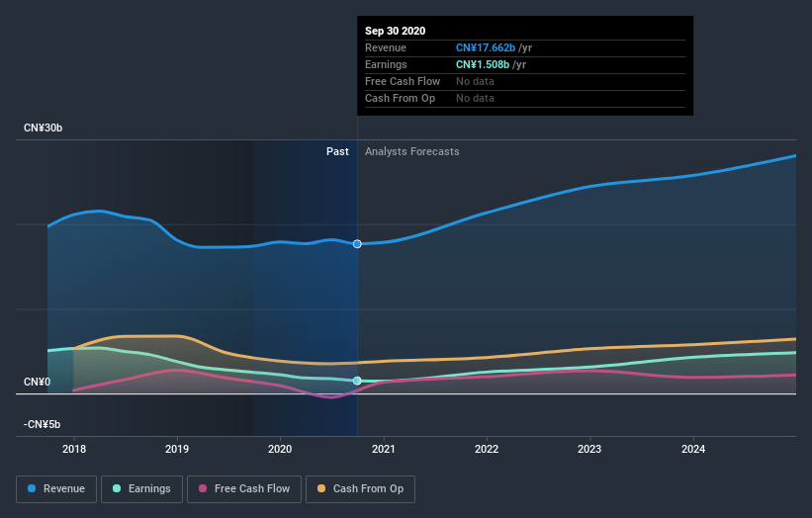
Task: Click the Past section label
Action: tap(337, 151)
